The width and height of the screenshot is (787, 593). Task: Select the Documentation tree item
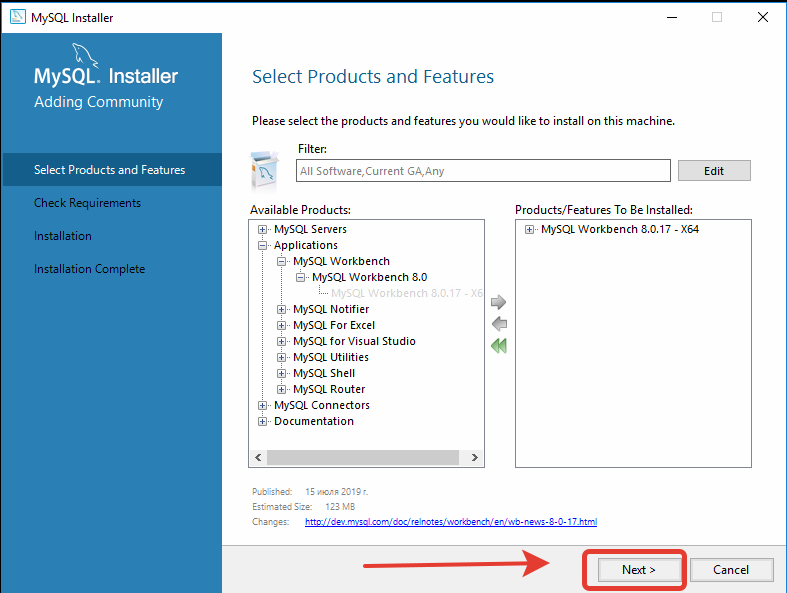(314, 421)
